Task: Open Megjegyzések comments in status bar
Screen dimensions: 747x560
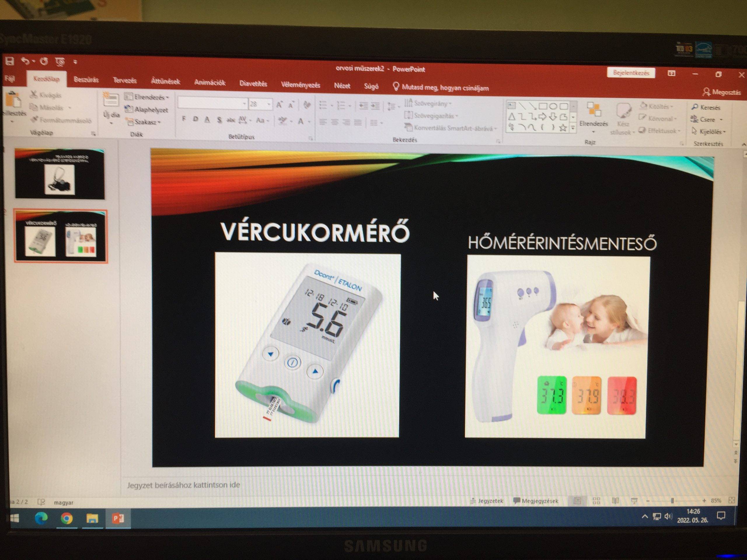Action: tap(536, 501)
